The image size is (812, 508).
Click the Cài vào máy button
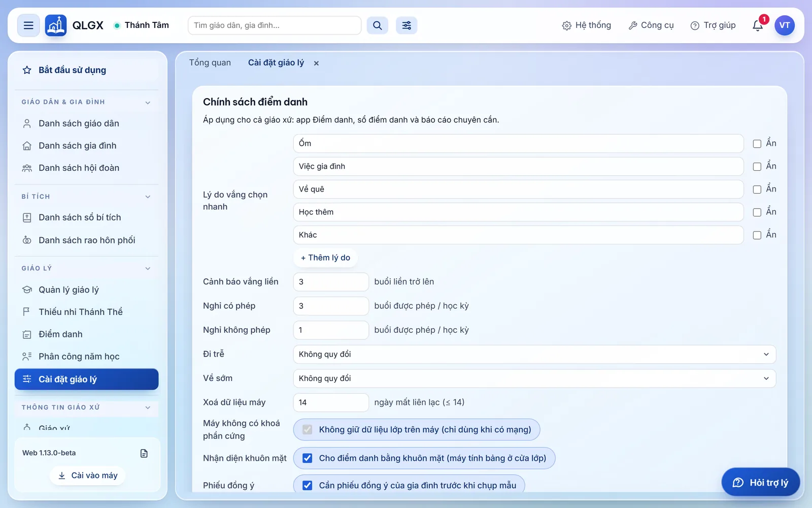pyautogui.click(x=87, y=475)
